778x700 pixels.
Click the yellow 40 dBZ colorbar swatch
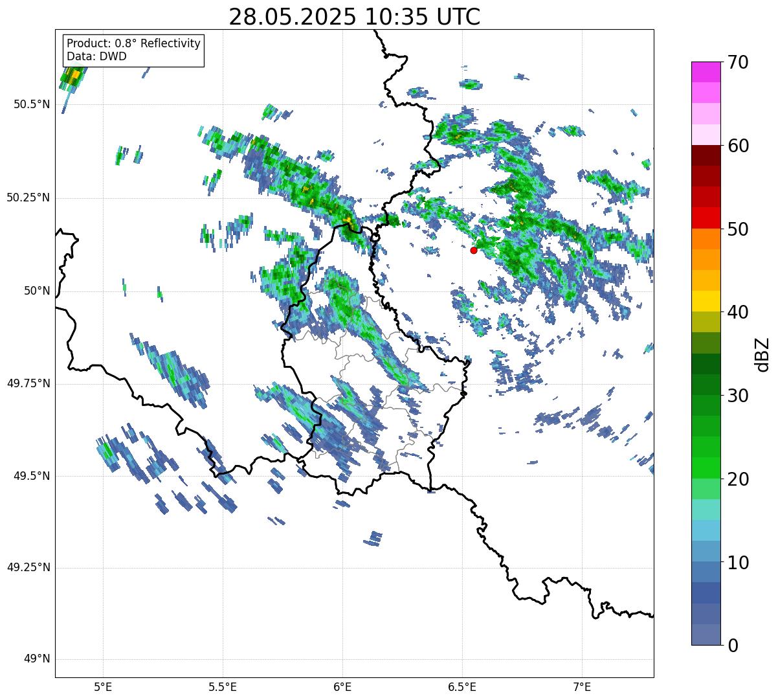click(x=706, y=301)
